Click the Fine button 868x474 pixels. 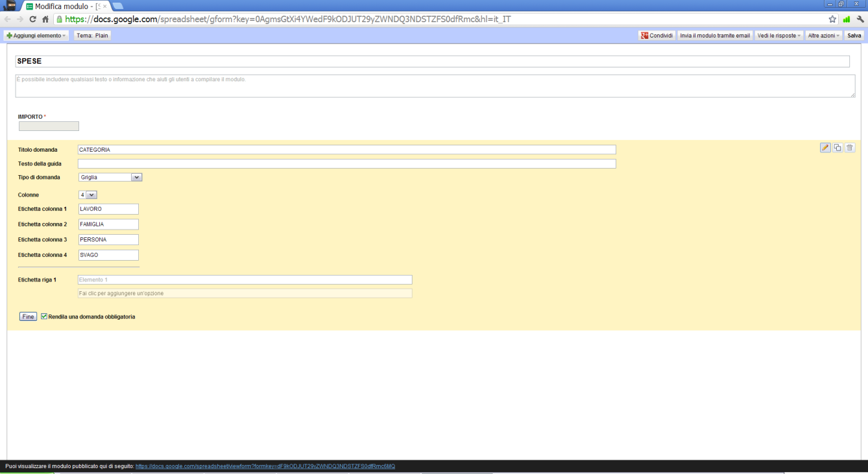(28, 316)
